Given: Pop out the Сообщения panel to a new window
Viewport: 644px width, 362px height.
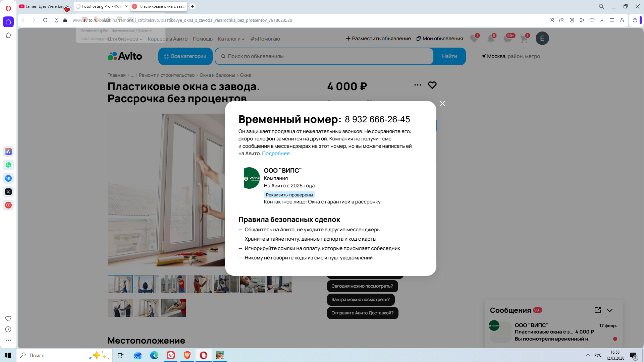Looking at the screenshot, I should 597,310.
